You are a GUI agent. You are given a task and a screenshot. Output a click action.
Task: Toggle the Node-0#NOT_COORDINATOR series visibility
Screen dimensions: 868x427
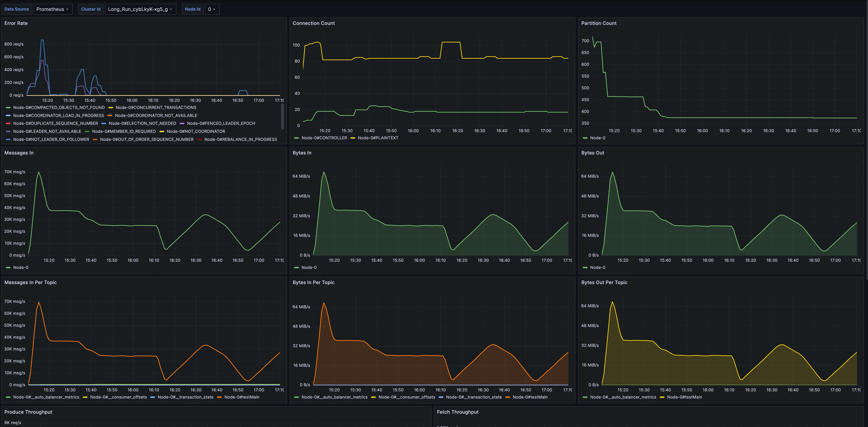click(x=196, y=132)
